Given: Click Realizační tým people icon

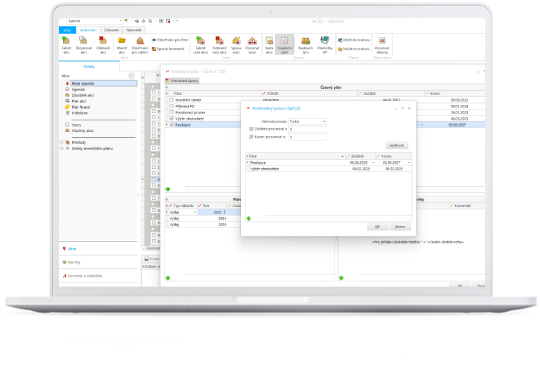Looking at the screenshot, I should click(305, 41).
